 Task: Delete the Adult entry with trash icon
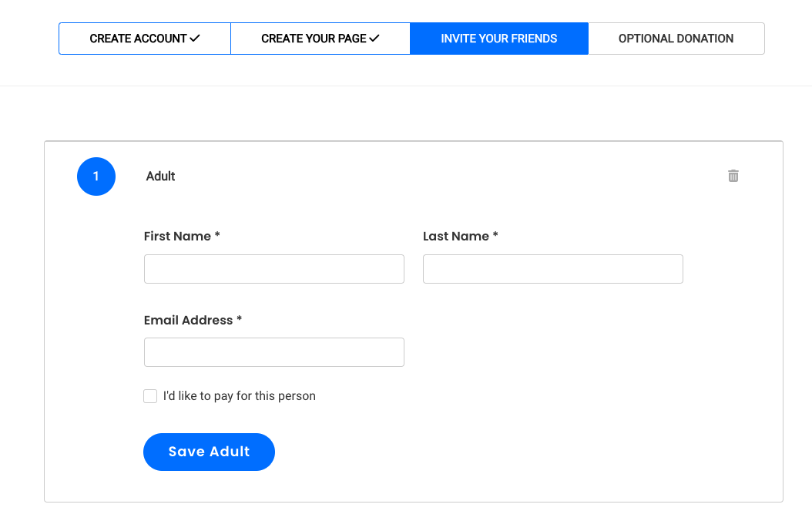(x=733, y=176)
